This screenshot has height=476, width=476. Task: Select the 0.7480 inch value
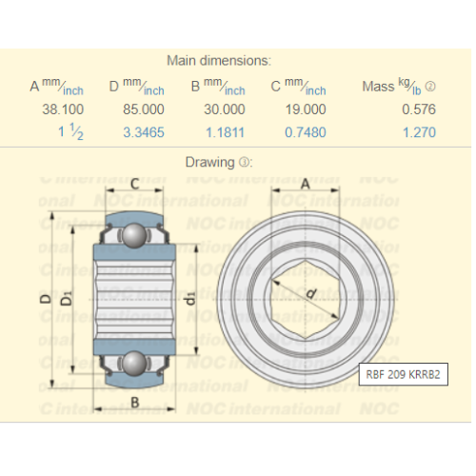[x=306, y=132]
